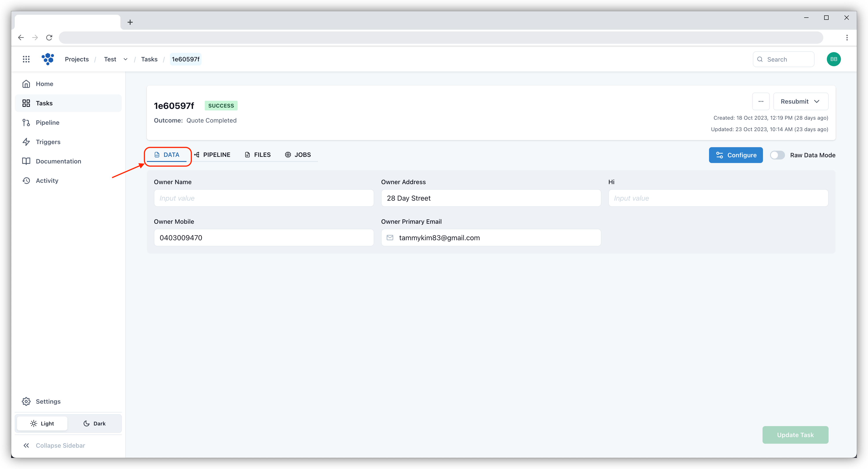
Task: Click the Configure button
Action: click(736, 155)
